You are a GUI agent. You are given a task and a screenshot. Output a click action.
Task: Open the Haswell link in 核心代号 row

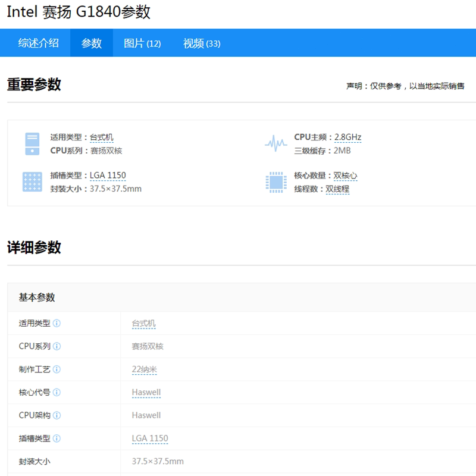[146, 393]
